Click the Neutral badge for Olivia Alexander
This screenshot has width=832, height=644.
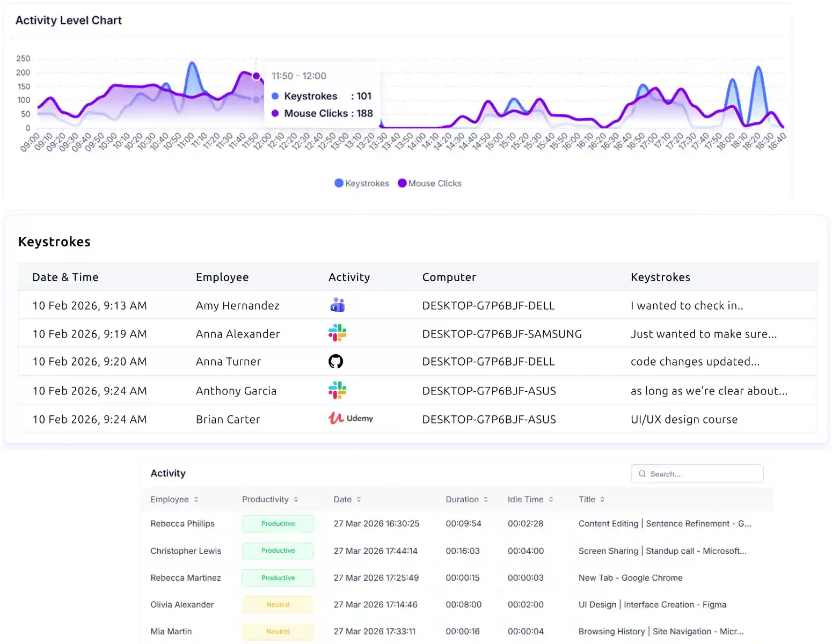[278, 605]
